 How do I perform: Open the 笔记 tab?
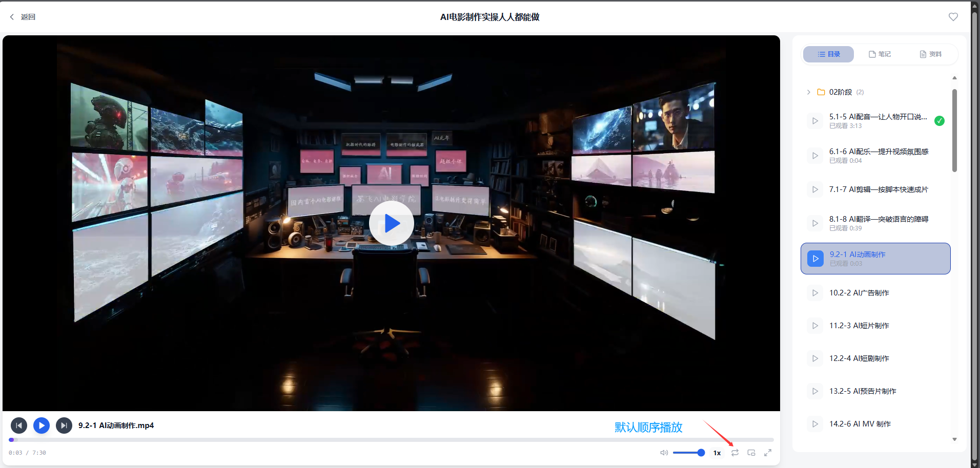(x=880, y=54)
